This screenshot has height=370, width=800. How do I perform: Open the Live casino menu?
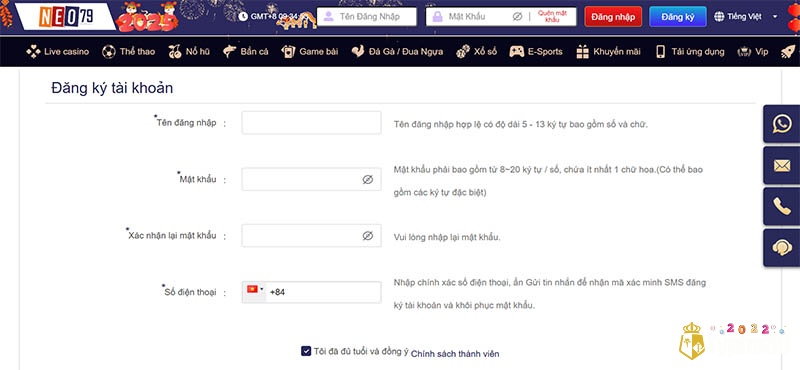pos(58,52)
